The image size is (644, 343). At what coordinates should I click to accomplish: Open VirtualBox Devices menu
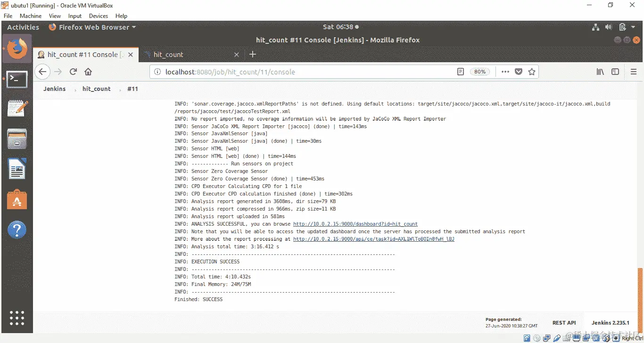(x=99, y=16)
